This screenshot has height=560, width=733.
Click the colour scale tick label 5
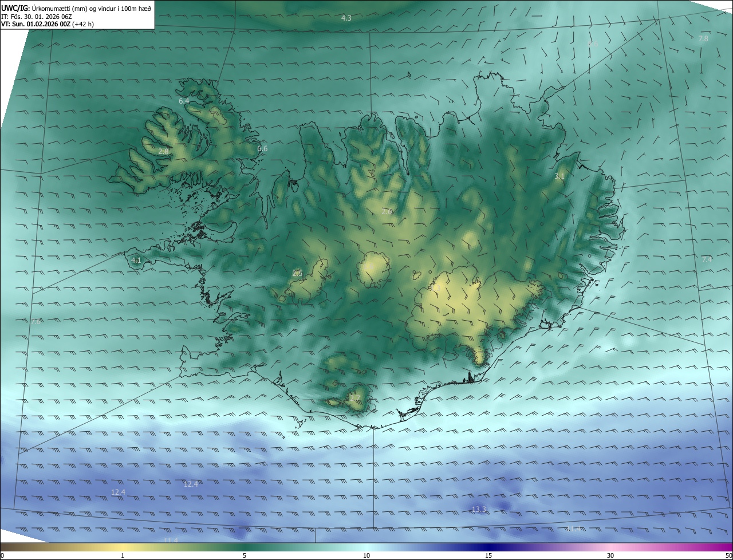click(245, 555)
